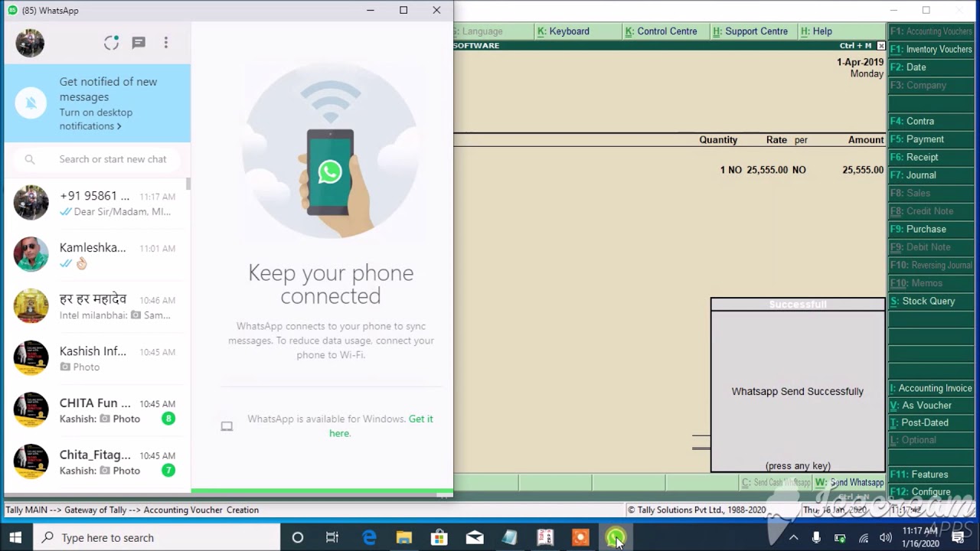The image size is (980, 551).
Task: Open Kamleshka chat
Action: (96, 255)
